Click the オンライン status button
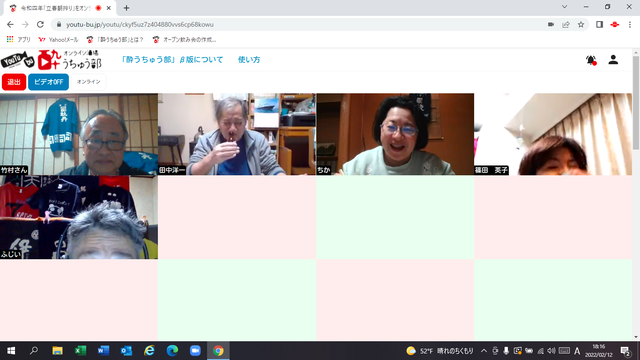This screenshot has width=640, height=360. click(89, 82)
